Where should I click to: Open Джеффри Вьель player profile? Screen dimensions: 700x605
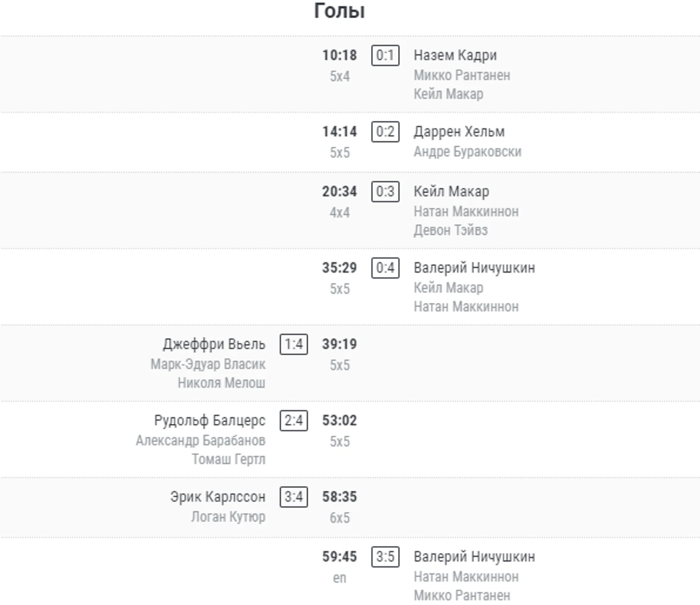pos(214,344)
